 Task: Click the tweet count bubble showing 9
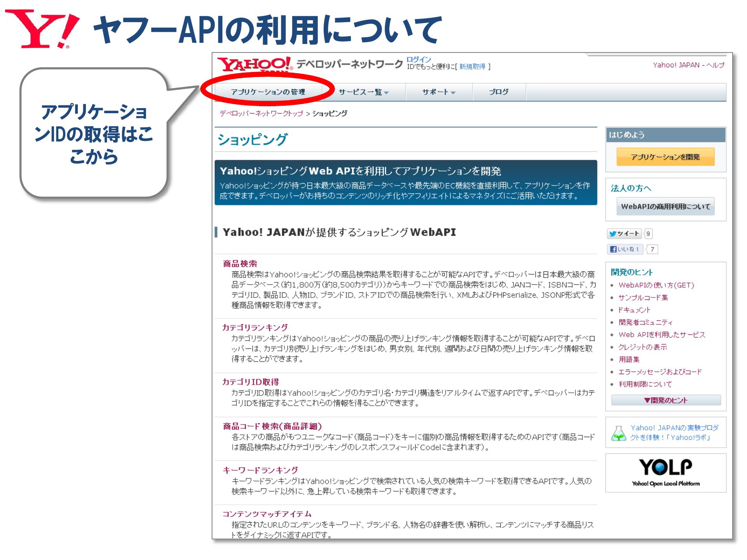click(x=648, y=234)
